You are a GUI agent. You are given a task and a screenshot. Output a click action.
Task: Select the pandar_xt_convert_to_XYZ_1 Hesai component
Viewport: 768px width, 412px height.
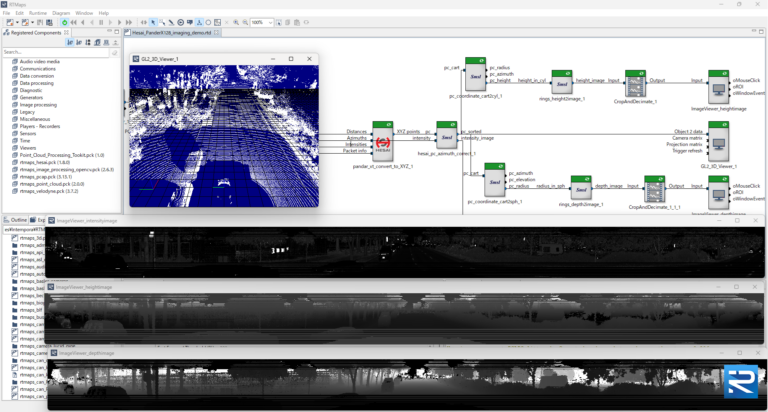point(383,141)
